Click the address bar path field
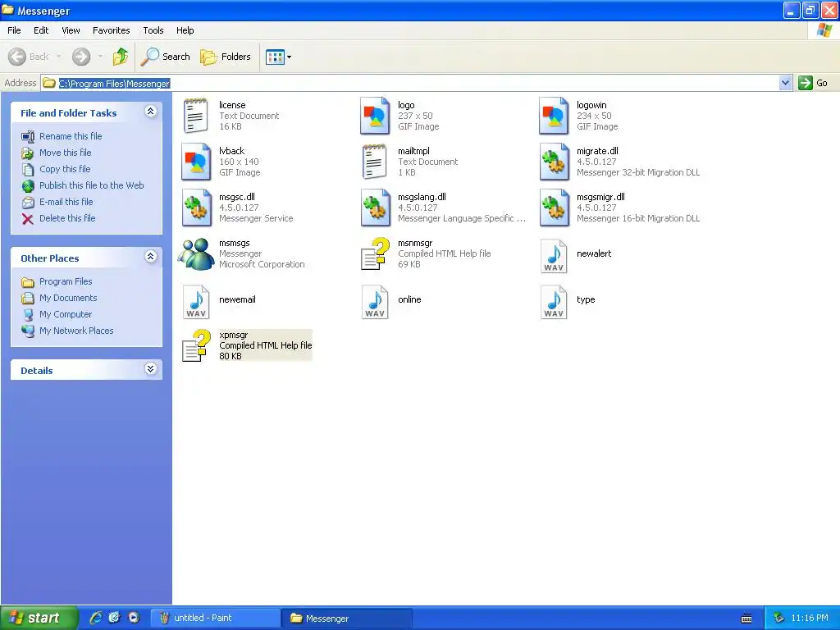This screenshot has width=840, height=630. click(x=410, y=83)
